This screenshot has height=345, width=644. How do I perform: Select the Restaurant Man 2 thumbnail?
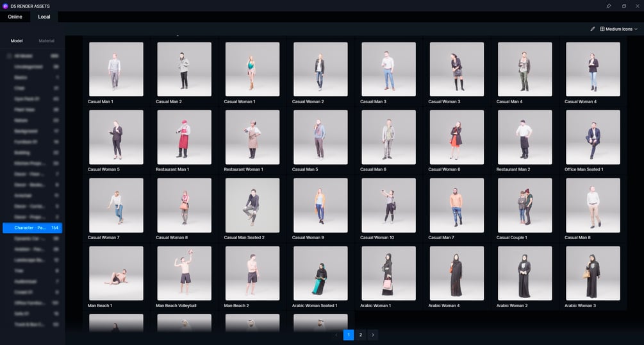[x=525, y=137]
